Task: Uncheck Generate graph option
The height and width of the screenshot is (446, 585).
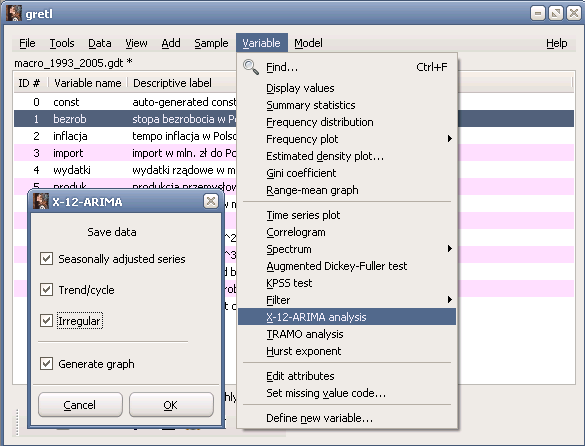Action: tap(46, 364)
